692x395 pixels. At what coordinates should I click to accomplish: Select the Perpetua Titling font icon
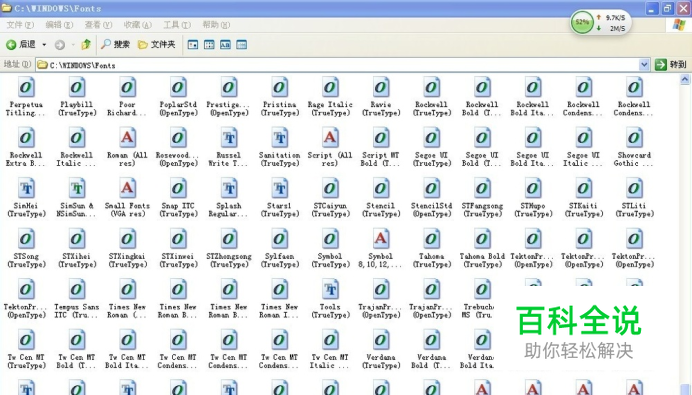click(26, 87)
